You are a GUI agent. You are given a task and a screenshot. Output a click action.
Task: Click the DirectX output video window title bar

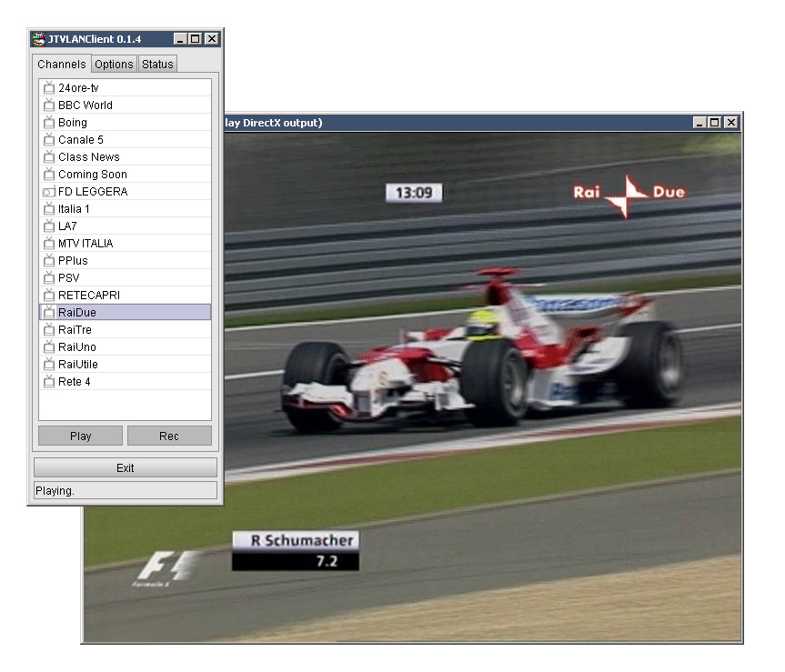(457, 123)
